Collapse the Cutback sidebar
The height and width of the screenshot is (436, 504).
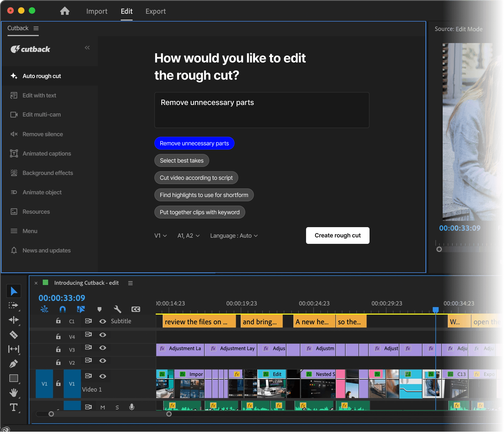click(x=87, y=48)
